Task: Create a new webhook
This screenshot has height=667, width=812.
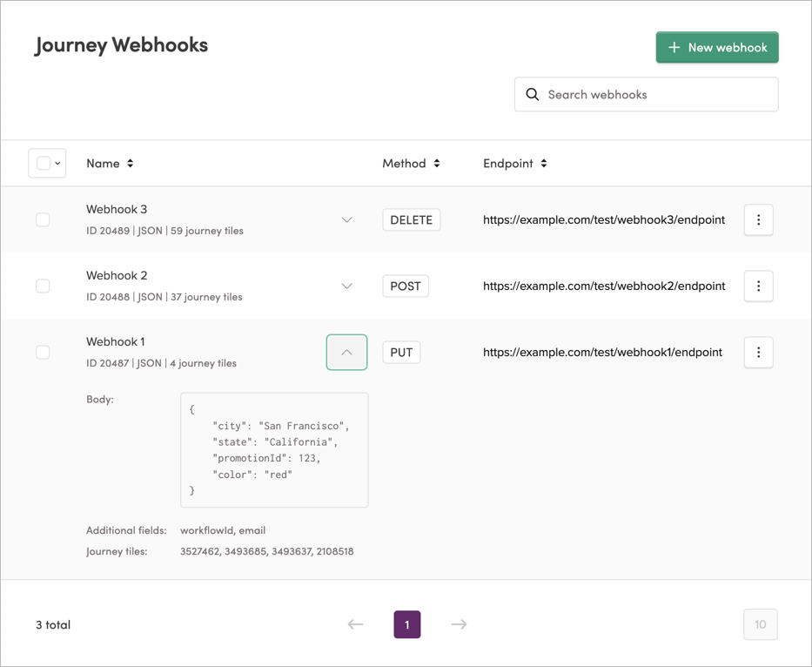Action: pyautogui.click(x=717, y=47)
